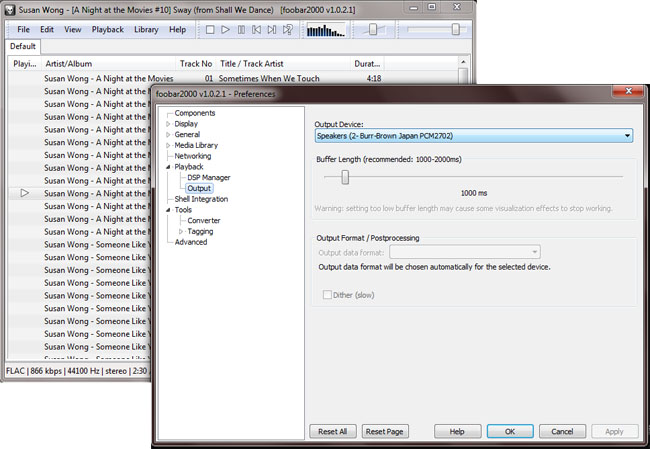Skip to the next track
This screenshot has height=449, width=650.
(x=272, y=30)
